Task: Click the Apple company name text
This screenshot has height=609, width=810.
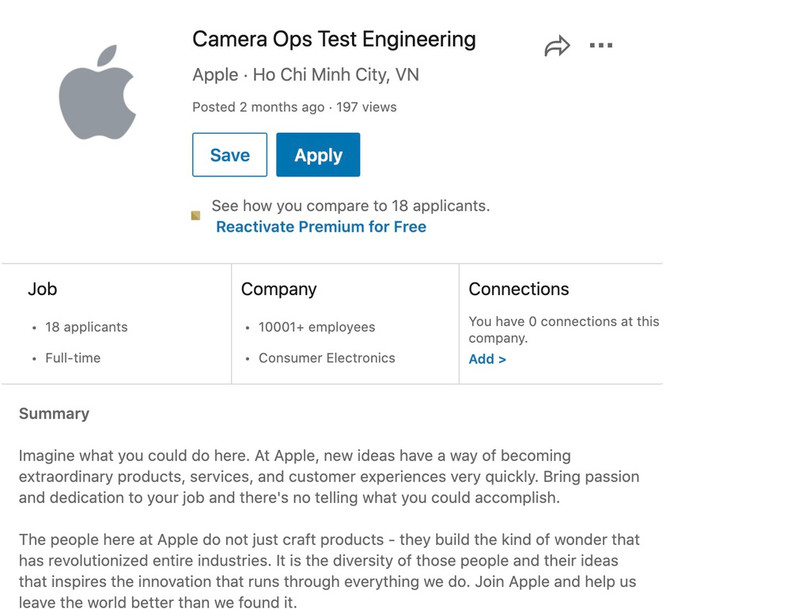Action: coord(215,75)
